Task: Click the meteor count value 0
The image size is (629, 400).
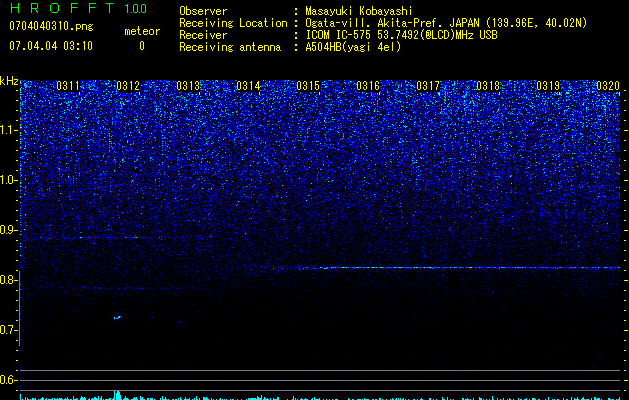Action: tap(142, 46)
